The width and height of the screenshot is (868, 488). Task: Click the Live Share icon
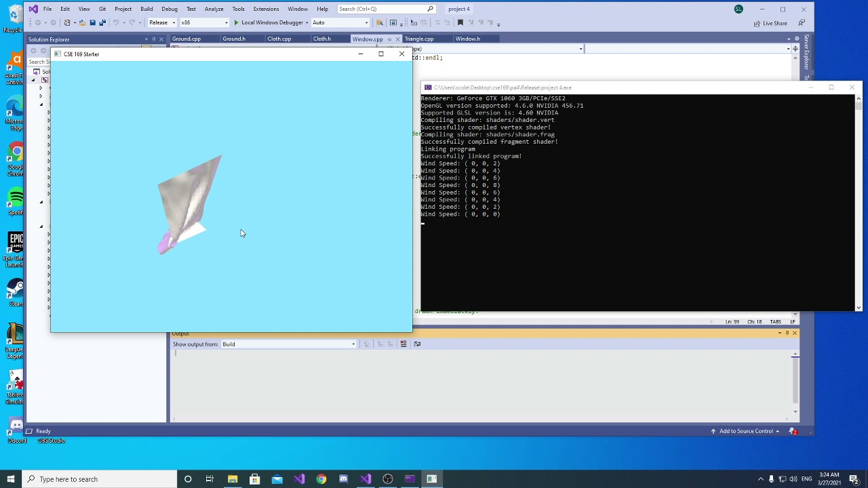(757, 23)
